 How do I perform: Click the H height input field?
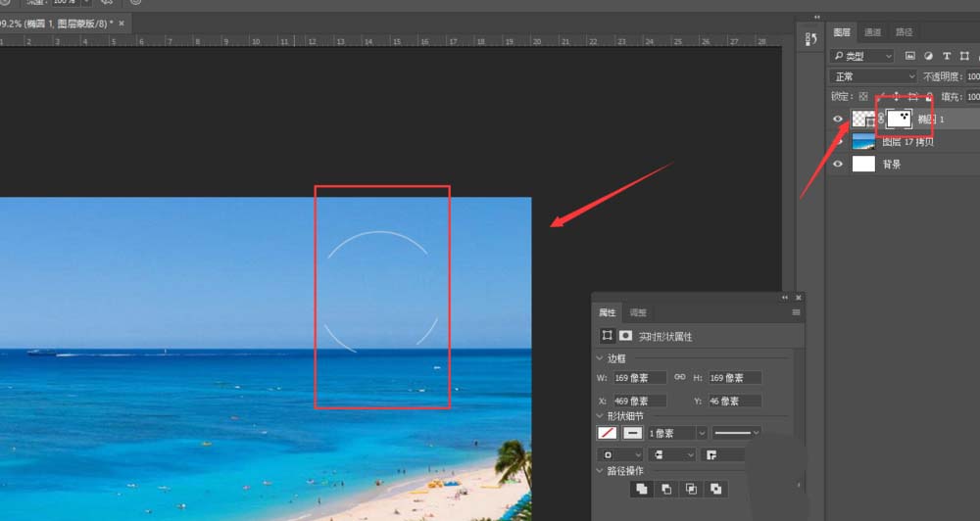coord(735,377)
